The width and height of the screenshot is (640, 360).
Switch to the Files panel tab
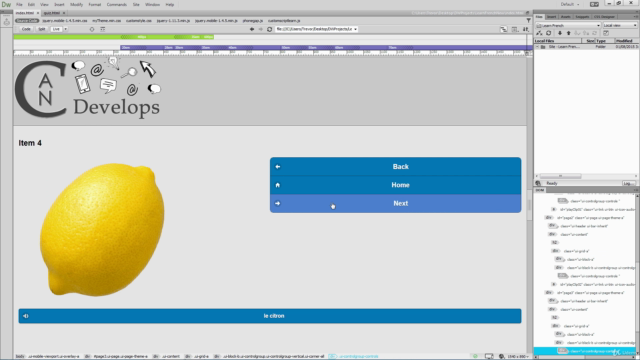coord(539,17)
